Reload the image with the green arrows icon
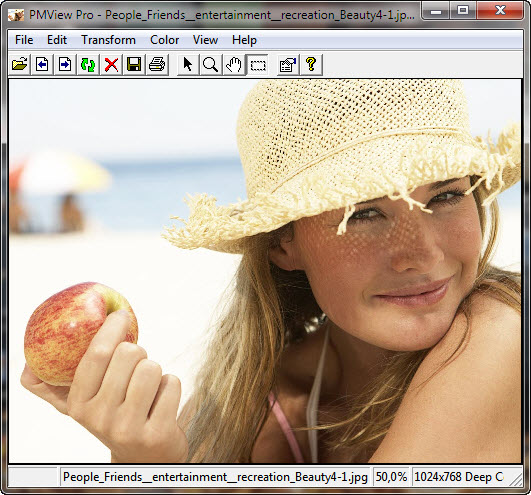The image size is (531, 495). [x=88, y=64]
